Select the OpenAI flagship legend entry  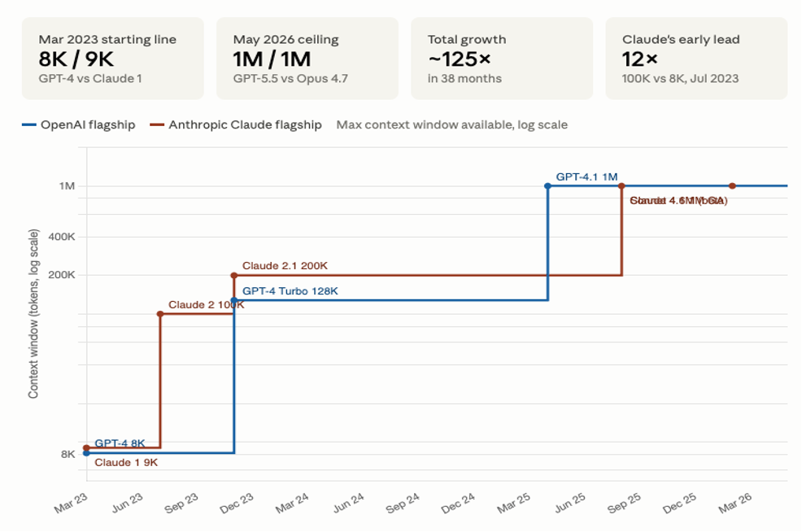click(79, 124)
